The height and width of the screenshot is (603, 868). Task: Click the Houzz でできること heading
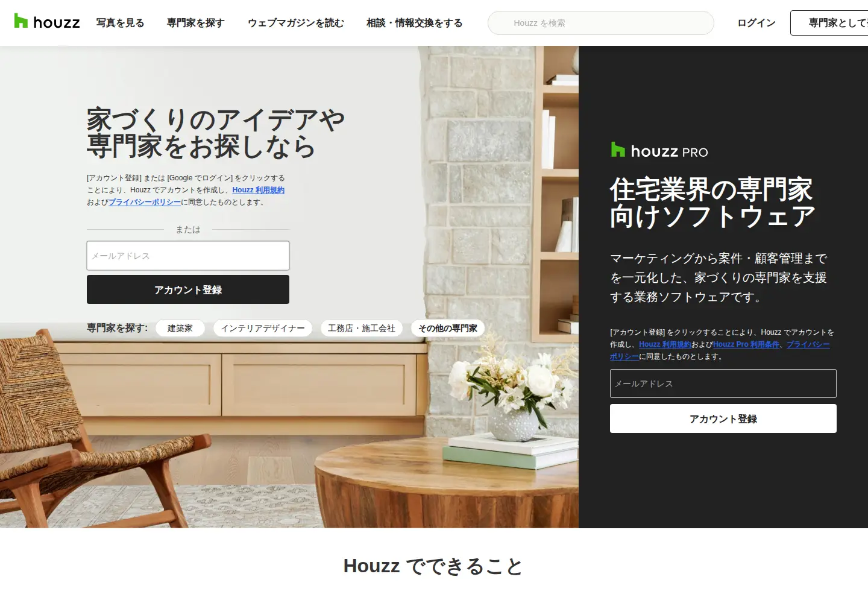point(433,566)
